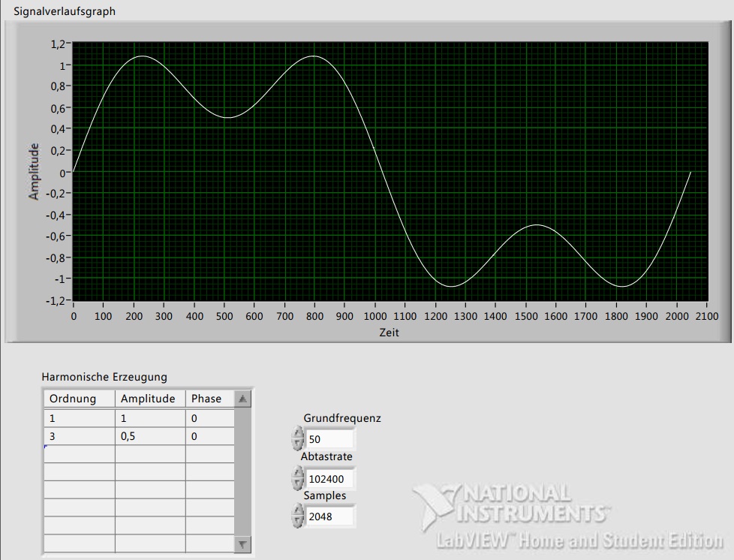Viewport: 734px width, 560px height.
Task: Select the Grundfrequenz value field showing 50
Action: point(329,440)
